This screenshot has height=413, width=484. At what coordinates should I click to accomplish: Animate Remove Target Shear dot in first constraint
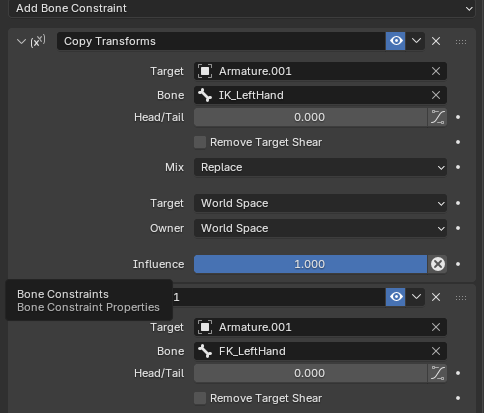point(458,142)
